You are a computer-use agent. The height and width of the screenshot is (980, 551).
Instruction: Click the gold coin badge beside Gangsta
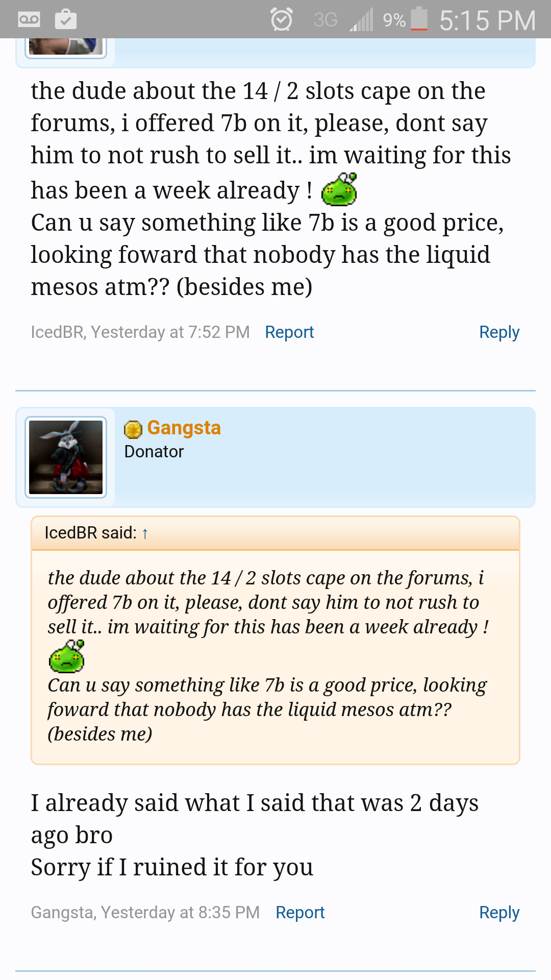pos(133,429)
